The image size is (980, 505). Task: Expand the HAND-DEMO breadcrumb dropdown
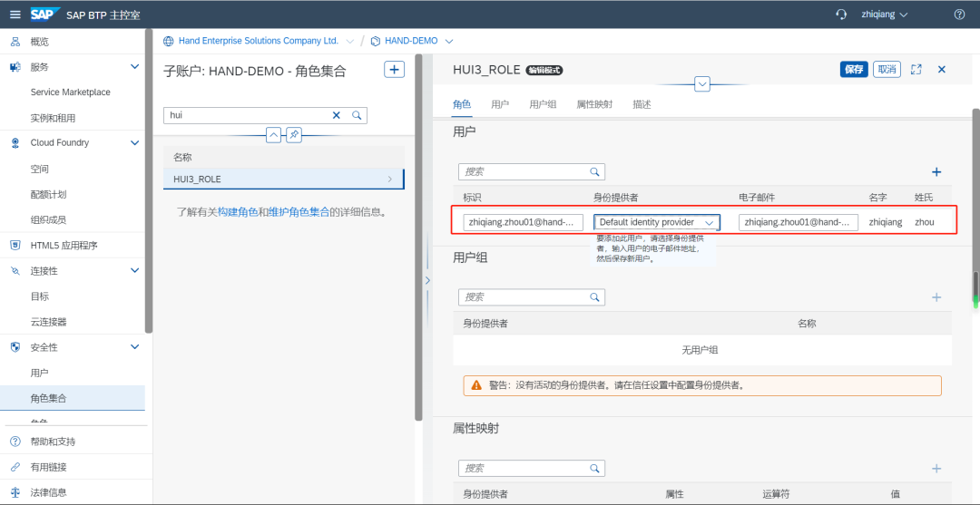pyautogui.click(x=449, y=41)
